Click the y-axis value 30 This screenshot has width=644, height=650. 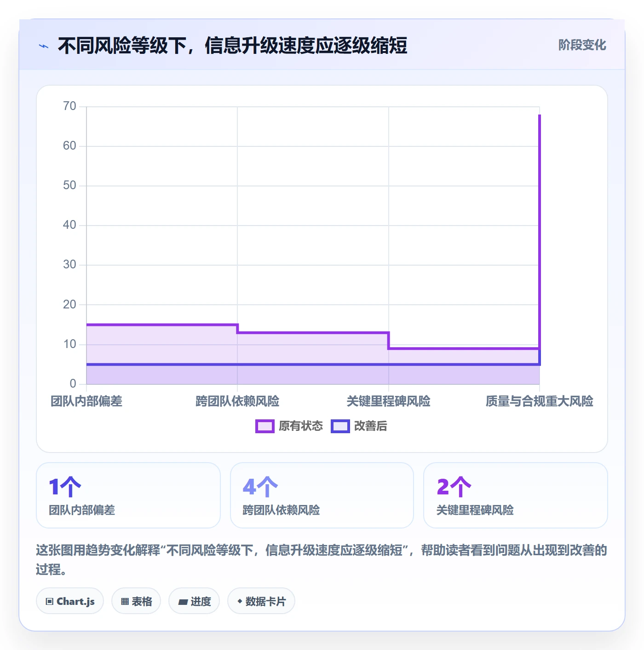tap(69, 265)
